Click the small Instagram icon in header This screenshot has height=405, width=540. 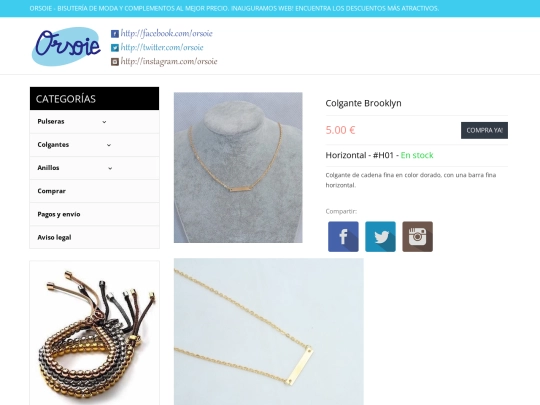pos(115,62)
